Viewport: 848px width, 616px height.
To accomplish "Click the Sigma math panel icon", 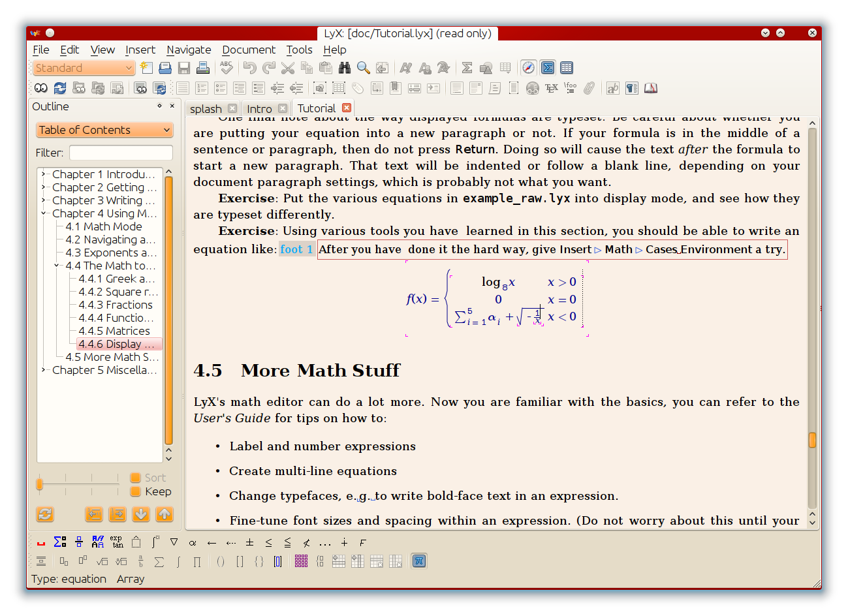I will point(59,542).
